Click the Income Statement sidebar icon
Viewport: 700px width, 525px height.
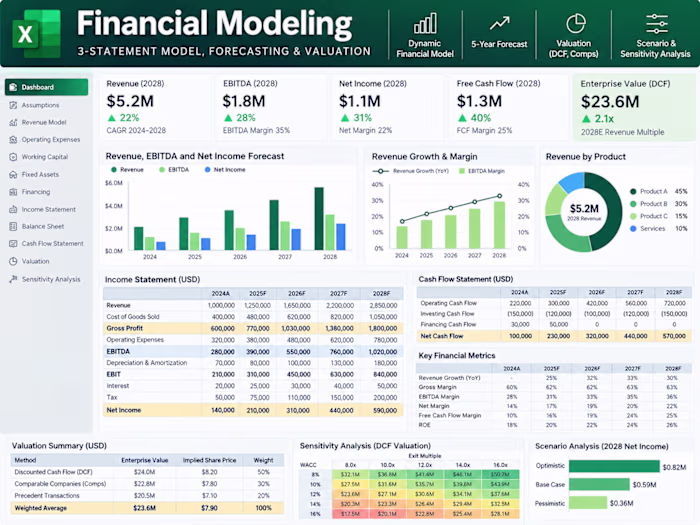[x=13, y=209]
